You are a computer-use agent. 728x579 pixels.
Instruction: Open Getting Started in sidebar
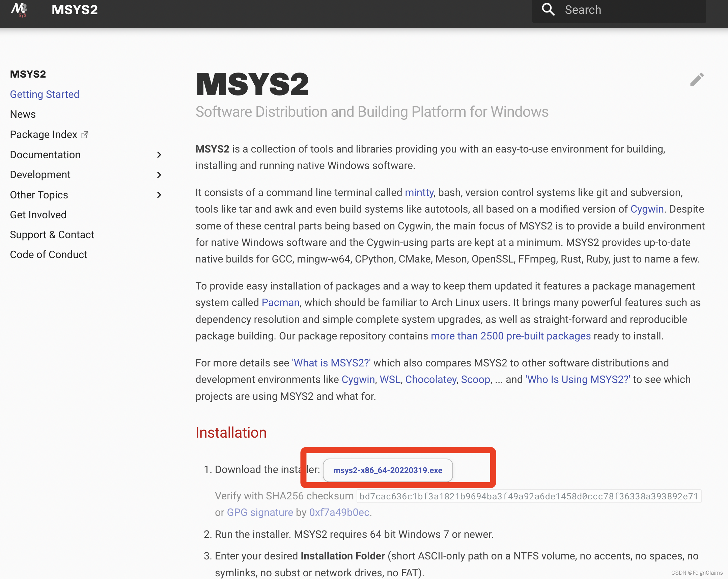tap(45, 94)
